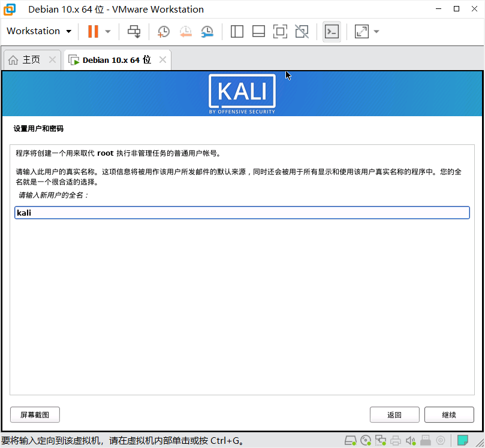Click the 继续 continue button

[449, 414]
